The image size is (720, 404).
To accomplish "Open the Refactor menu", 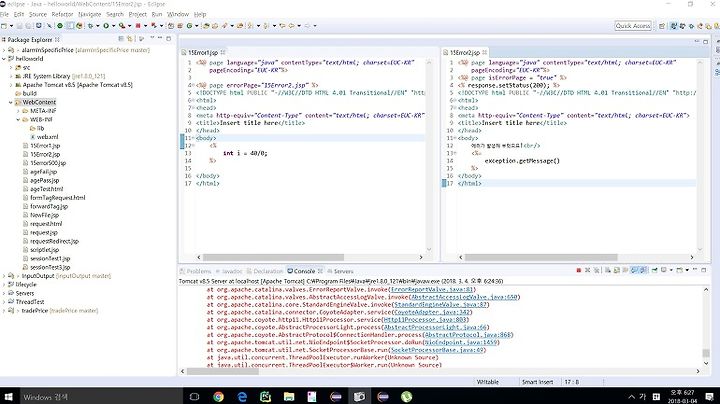I will (62, 14).
